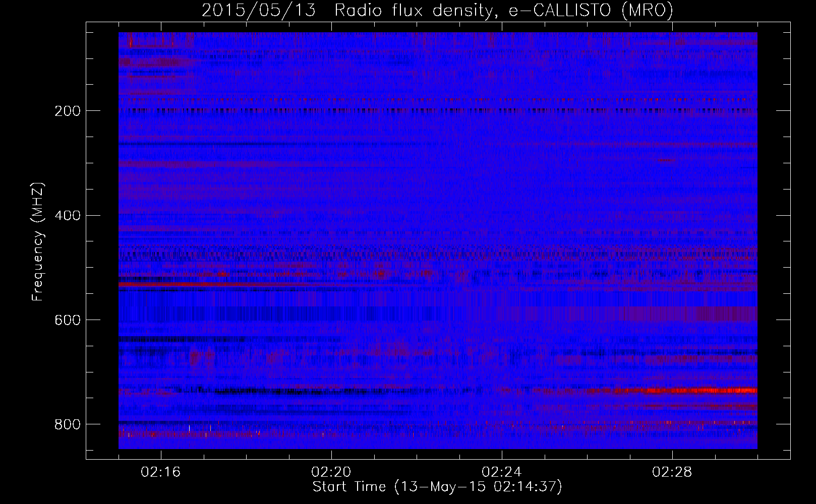
Task: Select the 02:20 time tick label
Action: pyautogui.click(x=331, y=472)
